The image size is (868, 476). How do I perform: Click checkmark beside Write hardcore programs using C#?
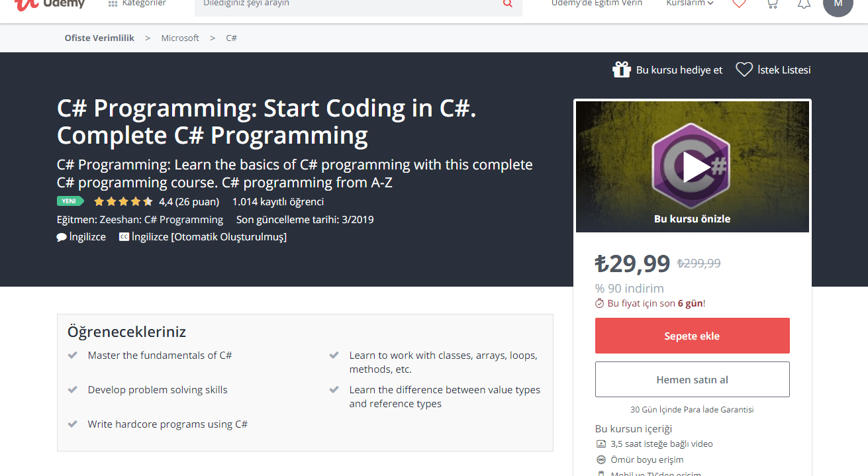coord(73,424)
